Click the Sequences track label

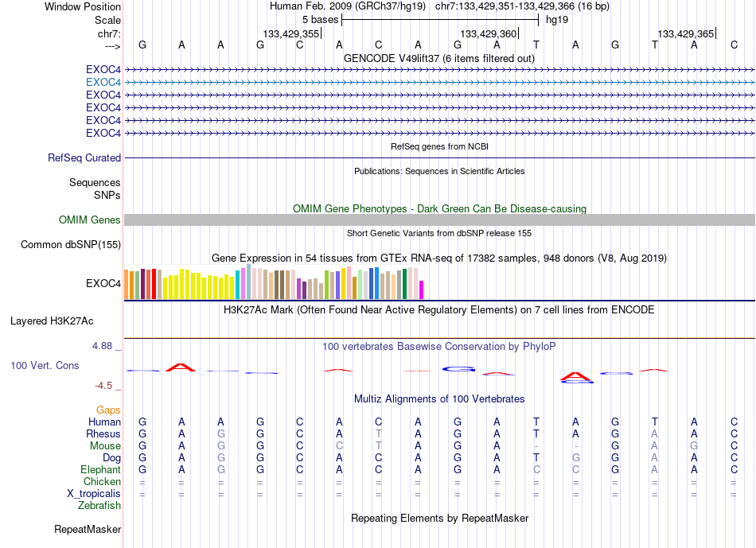pyautogui.click(x=95, y=182)
